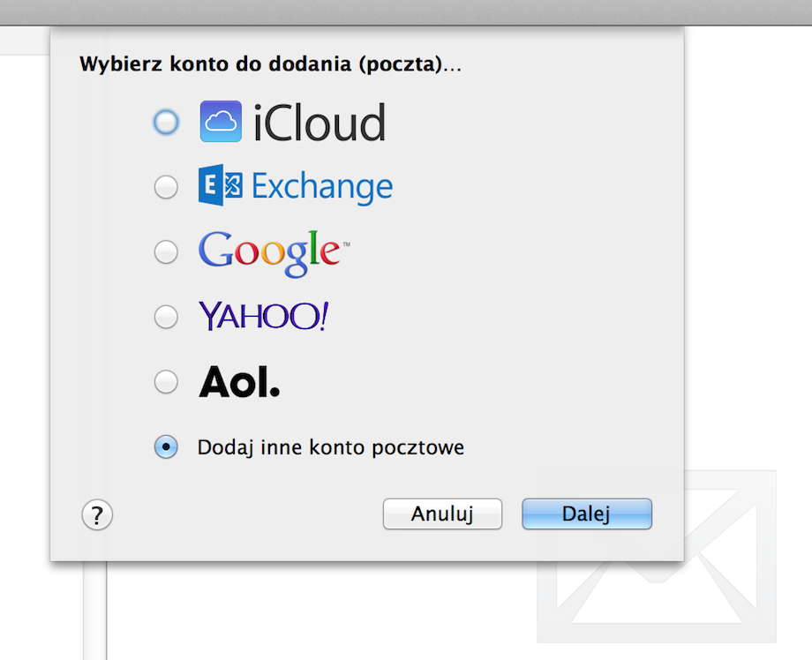
Task: Select the iCloud radio button
Action: [x=166, y=122]
